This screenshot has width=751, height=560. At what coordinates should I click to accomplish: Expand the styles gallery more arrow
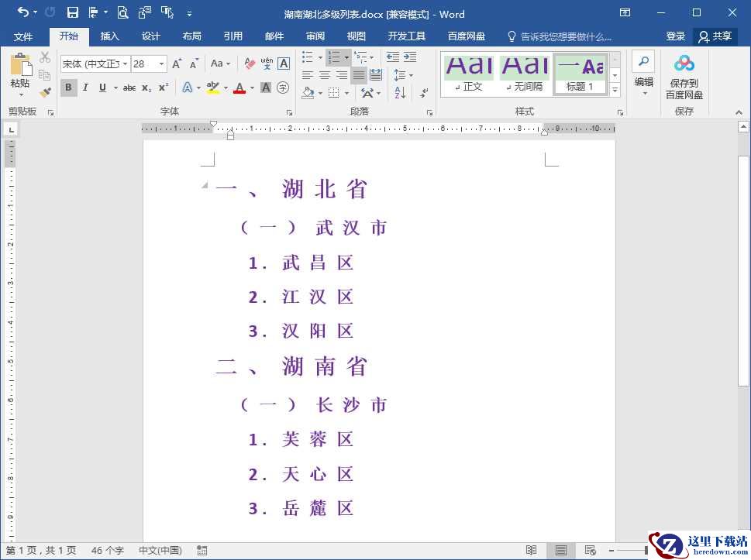(x=615, y=90)
